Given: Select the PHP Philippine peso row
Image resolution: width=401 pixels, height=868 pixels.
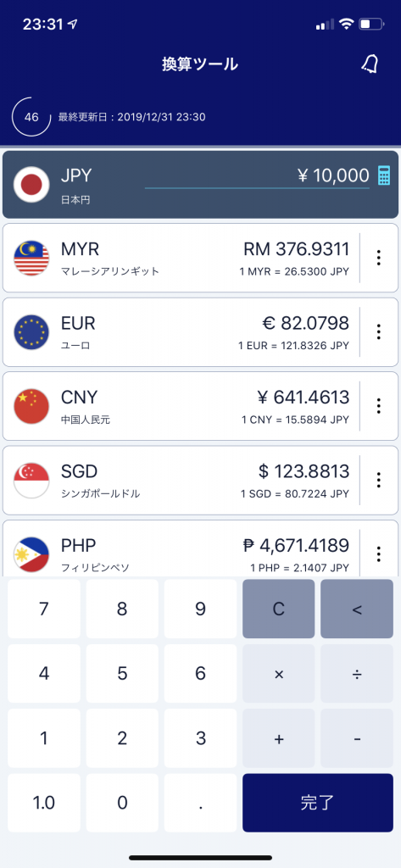Looking at the screenshot, I should [x=200, y=548].
